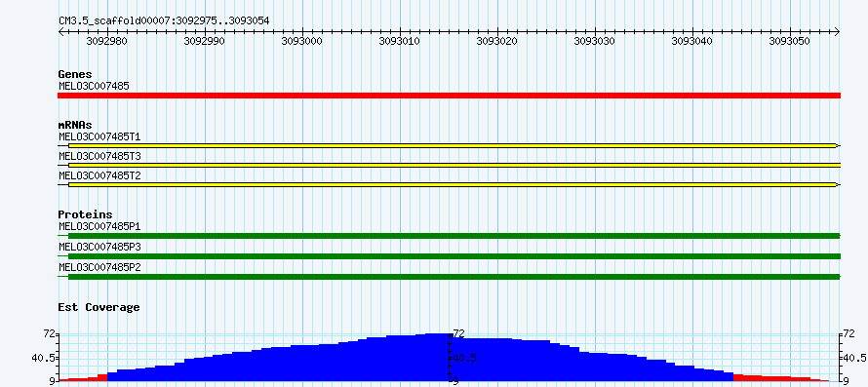This screenshot has height=387, width=868.
Task: Click the left axis 40.5 label
Action: 43,358
